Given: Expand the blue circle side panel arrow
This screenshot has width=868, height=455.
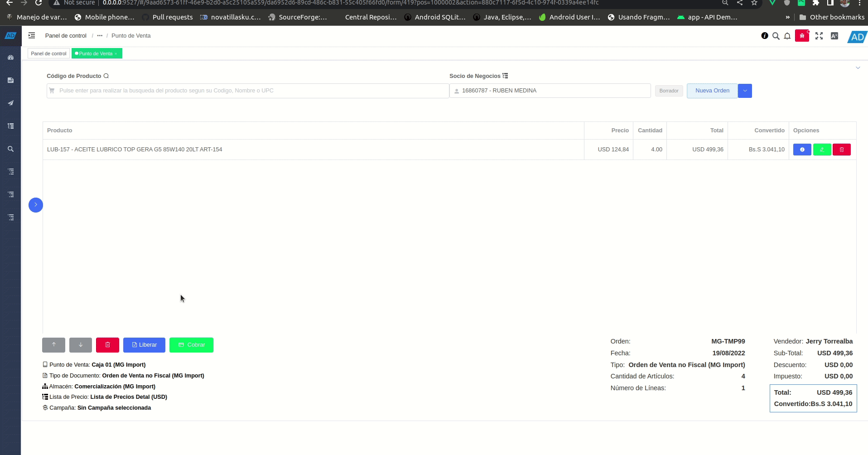Looking at the screenshot, I should pyautogui.click(x=36, y=205).
